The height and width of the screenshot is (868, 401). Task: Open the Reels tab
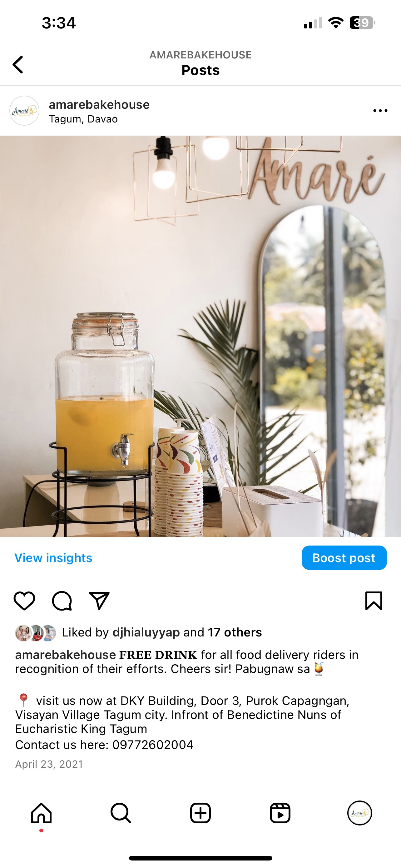(x=280, y=813)
